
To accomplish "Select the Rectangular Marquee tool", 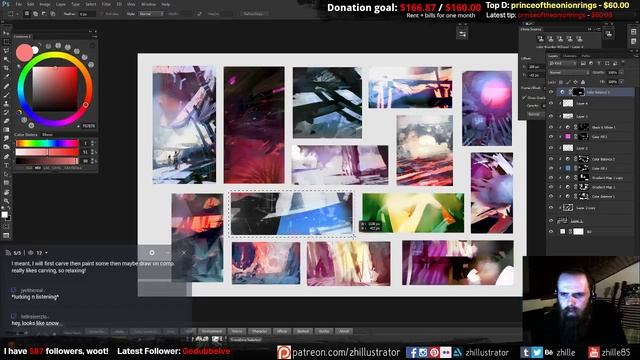I will (6, 42).
